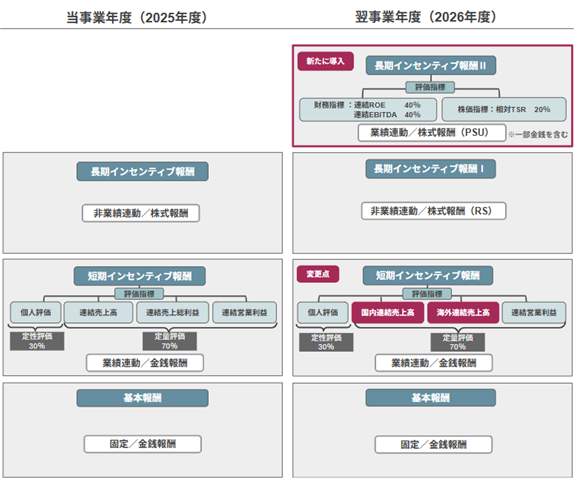Click the 非業績連動／株式報酬（RS）box
574x479 pixels.
(x=433, y=211)
